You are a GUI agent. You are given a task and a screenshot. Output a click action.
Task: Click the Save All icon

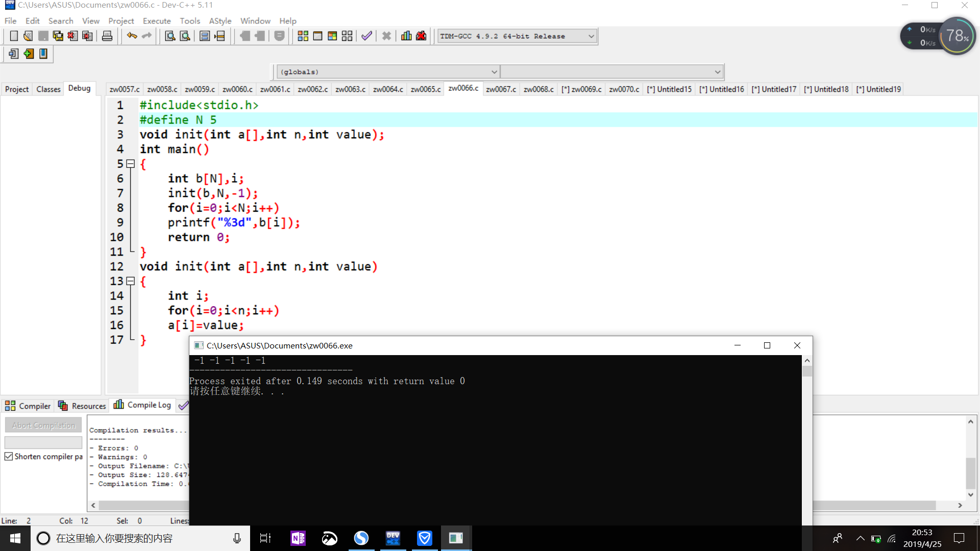point(58,36)
